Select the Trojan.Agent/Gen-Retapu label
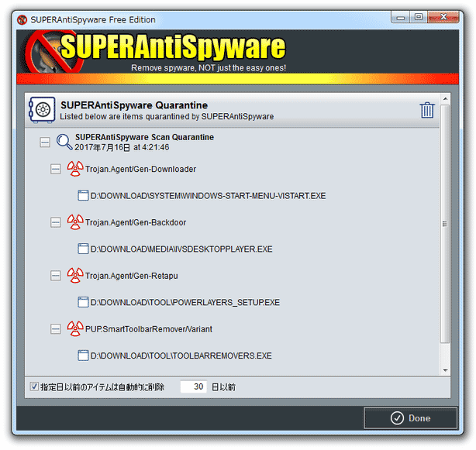This screenshot has width=476, height=450. pyautogui.click(x=132, y=276)
